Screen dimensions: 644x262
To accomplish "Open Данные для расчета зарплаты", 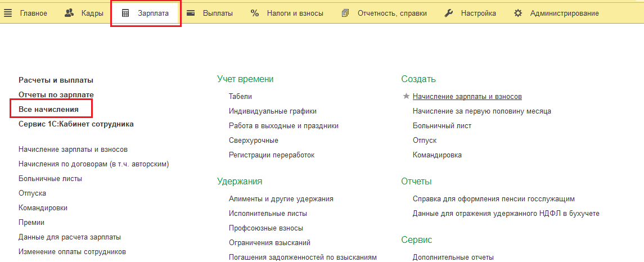I will point(69,237).
